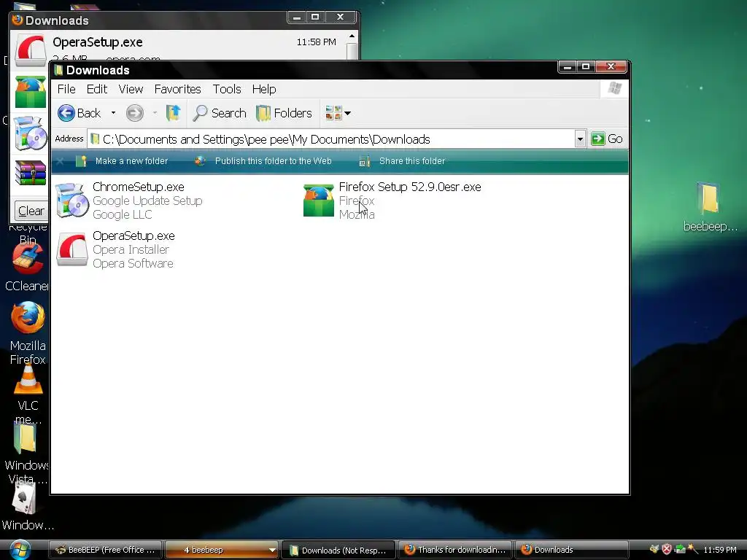Click the Forward arrow button
The height and width of the screenshot is (560, 747).
click(135, 113)
